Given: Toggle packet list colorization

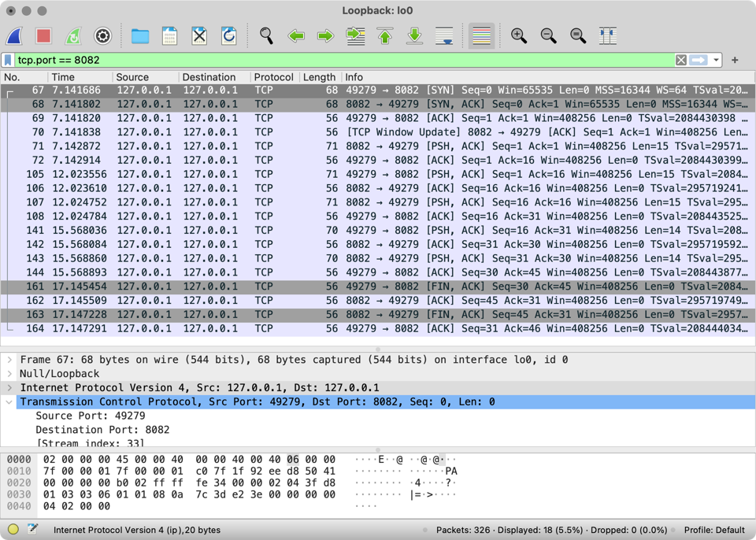Looking at the screenshot, I should point(480,35).
